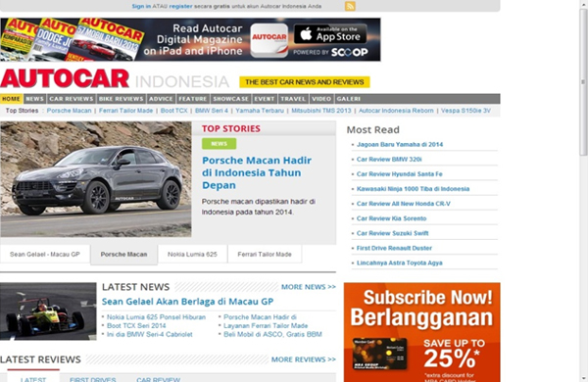Click the MORE NEWS >> link
The width and height of the screenshot is (588, 382).
(309, 287)
